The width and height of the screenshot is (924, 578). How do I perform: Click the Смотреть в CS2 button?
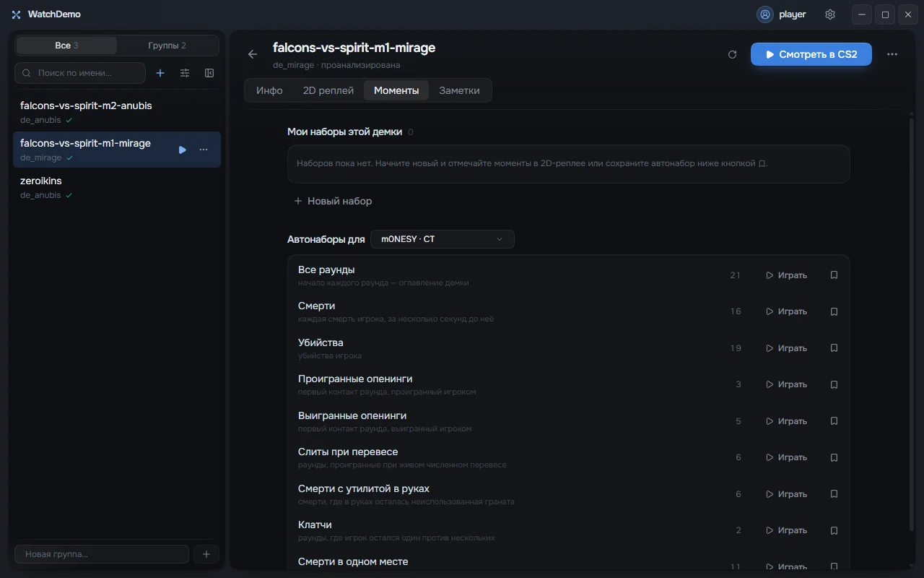(811, 54)
